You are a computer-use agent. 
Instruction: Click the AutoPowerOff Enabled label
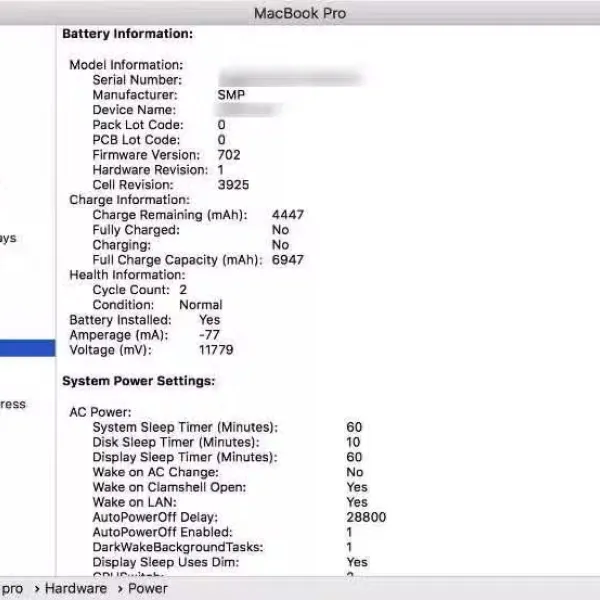(x=162, y=532)
